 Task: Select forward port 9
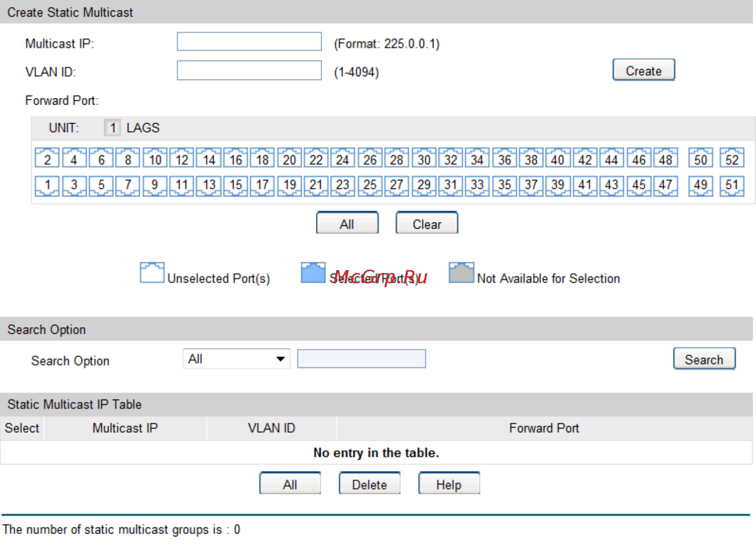(155, 186)
